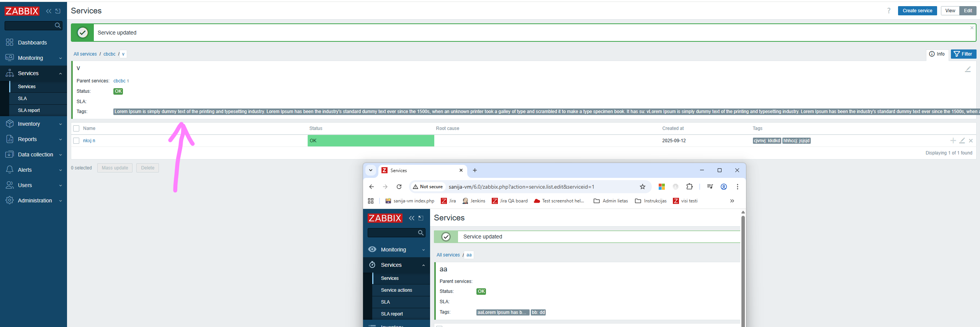Screen dimensions: 980x327
Task: Follow the All services breadcrumb link
Action: tap(85, 54)
